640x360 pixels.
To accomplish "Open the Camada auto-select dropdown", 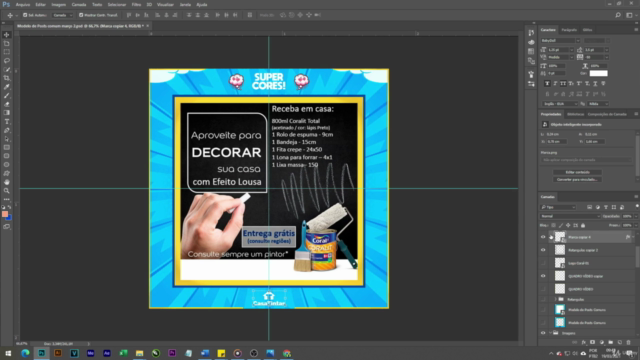I will [62, 15].
